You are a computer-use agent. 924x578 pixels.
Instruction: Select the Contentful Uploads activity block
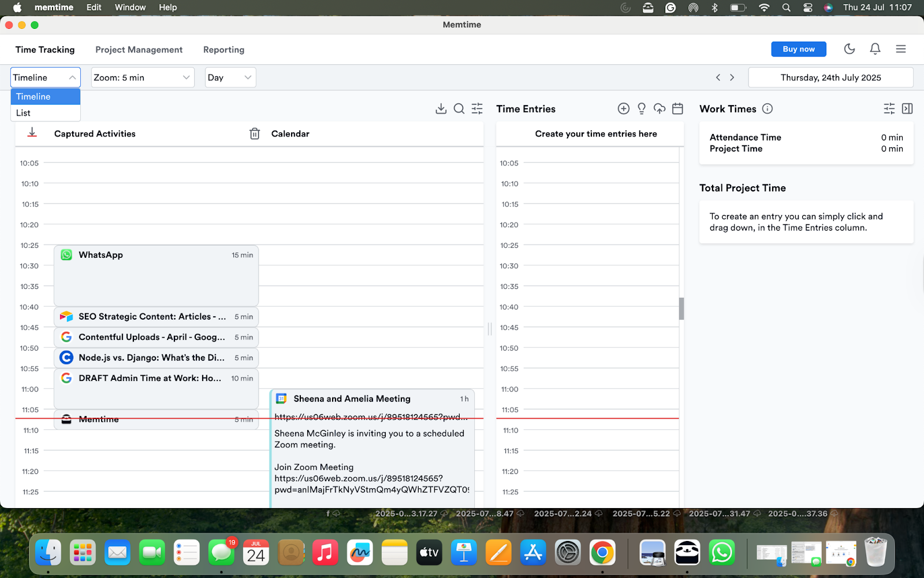click(156, 337)
